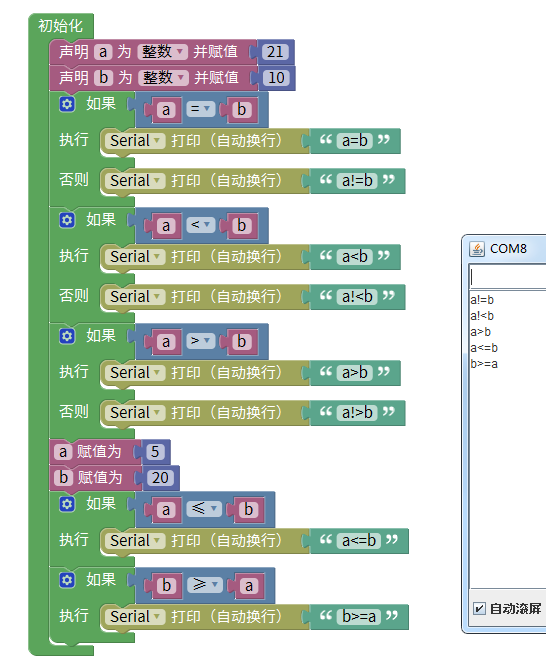This screenshot has height=663, width=546.
Task: Open the ≤ comparison operator dropdown
Action: pos(204,509)
